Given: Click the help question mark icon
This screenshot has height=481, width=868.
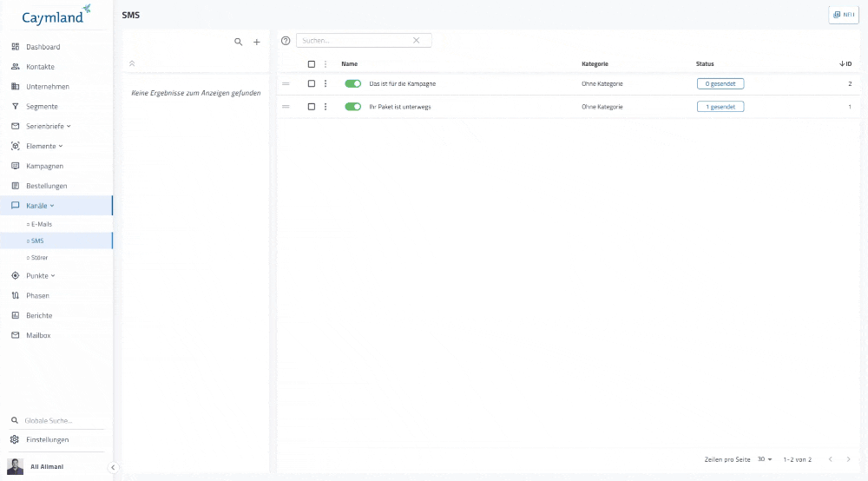Looking at the screenshot, I should pos(286,41).
